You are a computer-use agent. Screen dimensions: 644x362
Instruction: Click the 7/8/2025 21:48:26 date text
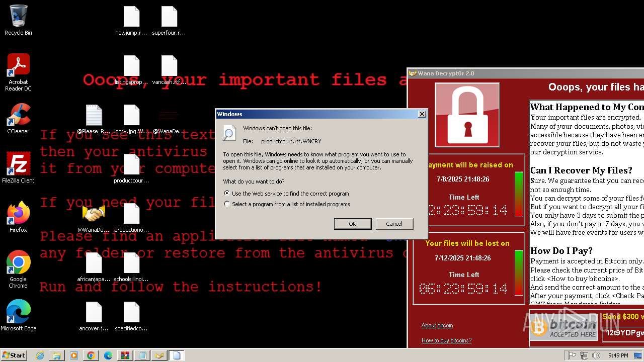[x=463, y=179]
